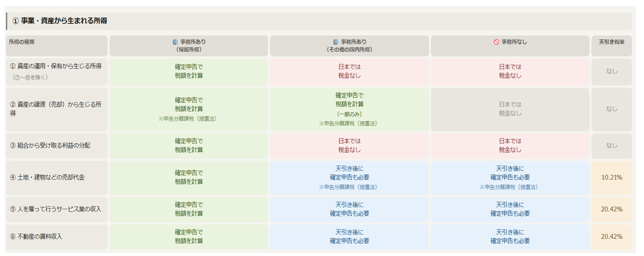This screenshot has height=256, width=644.
Task: Click the 事務所なし cell in row ④
Action: (510, 177)
